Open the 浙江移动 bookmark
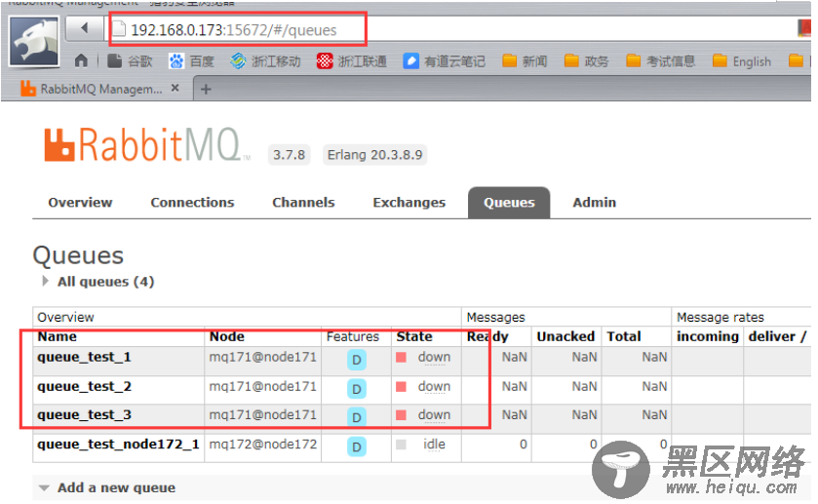 pyautogui.click(x=265, y=61)
